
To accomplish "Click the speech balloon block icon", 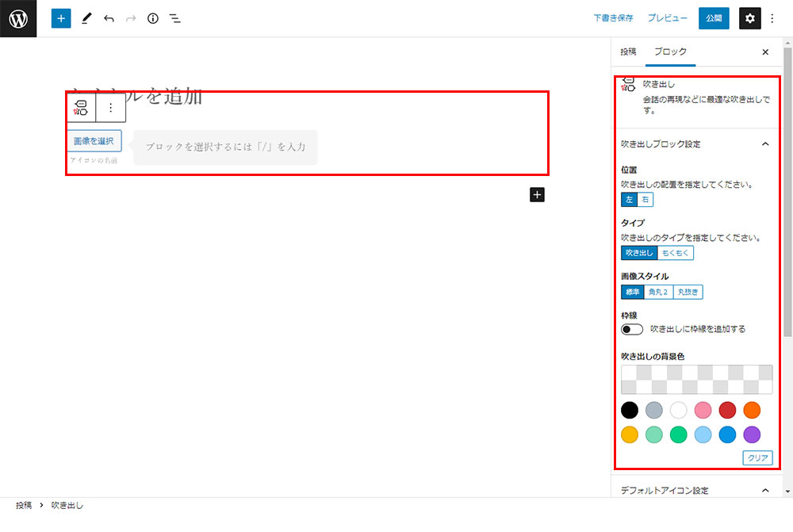I will pyautogui.click(x=81, y=108).
